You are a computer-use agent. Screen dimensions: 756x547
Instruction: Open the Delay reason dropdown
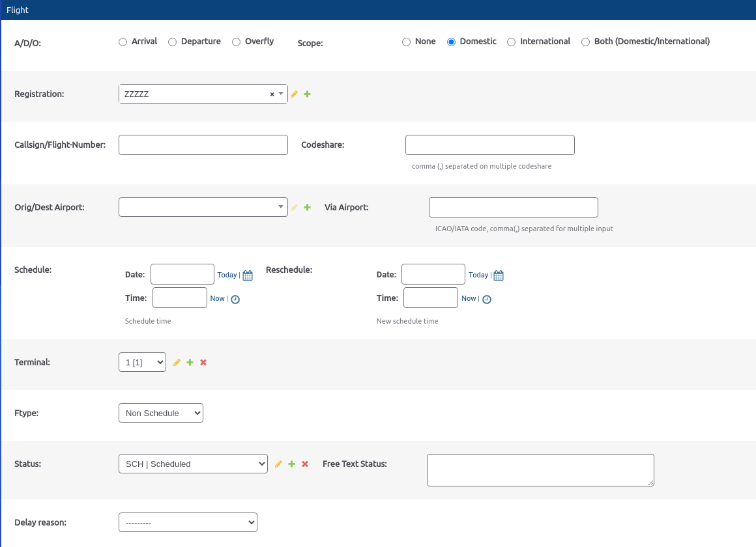coord(188,522)
